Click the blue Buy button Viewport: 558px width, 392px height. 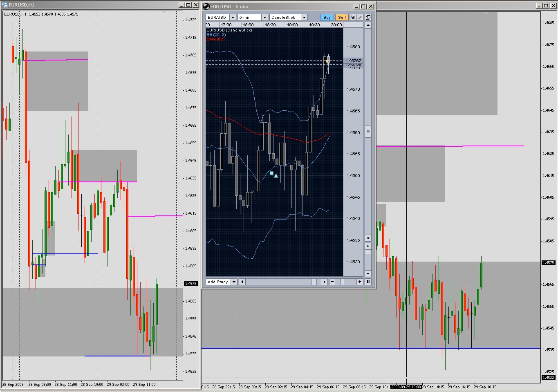point(327,17)
